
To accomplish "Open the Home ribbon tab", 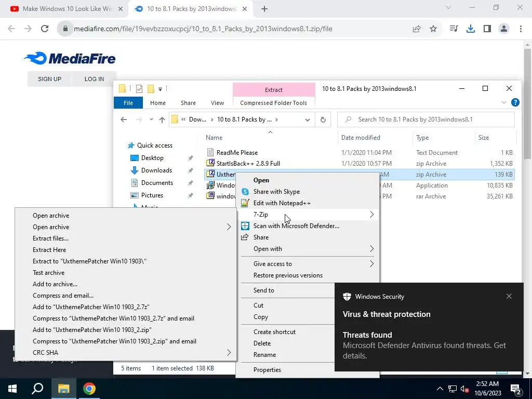I will 158,103.
